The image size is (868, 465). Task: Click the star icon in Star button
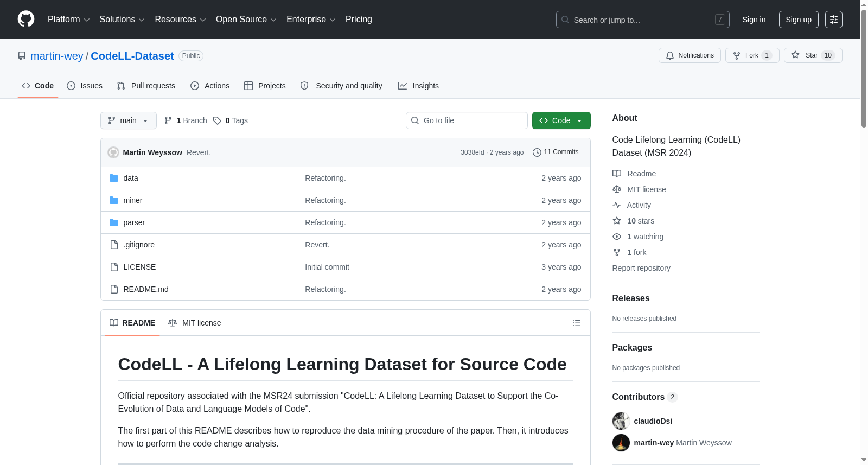click(795, 55)
